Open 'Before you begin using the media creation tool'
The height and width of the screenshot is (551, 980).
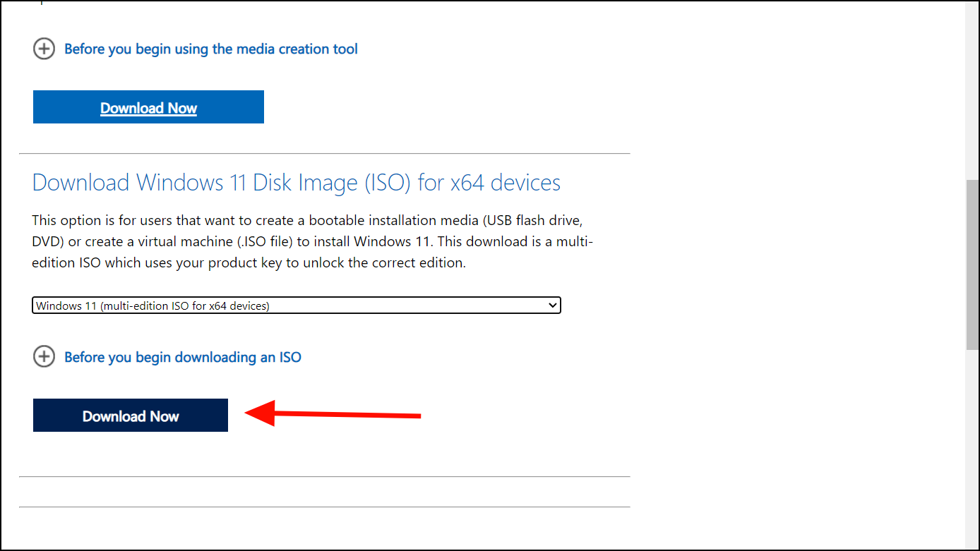pos(211,49)
